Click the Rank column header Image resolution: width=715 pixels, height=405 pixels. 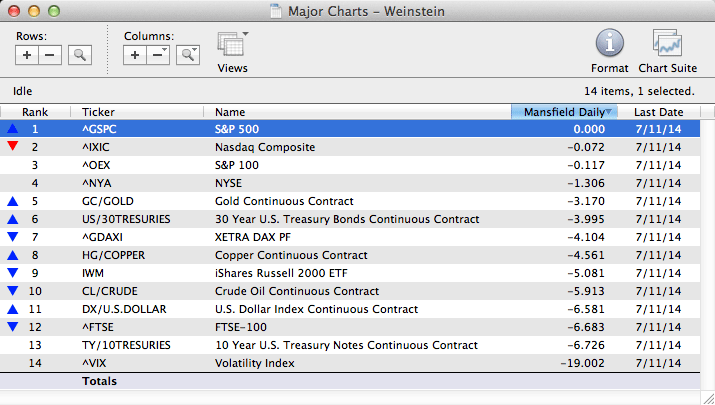[x=35, y=112]
